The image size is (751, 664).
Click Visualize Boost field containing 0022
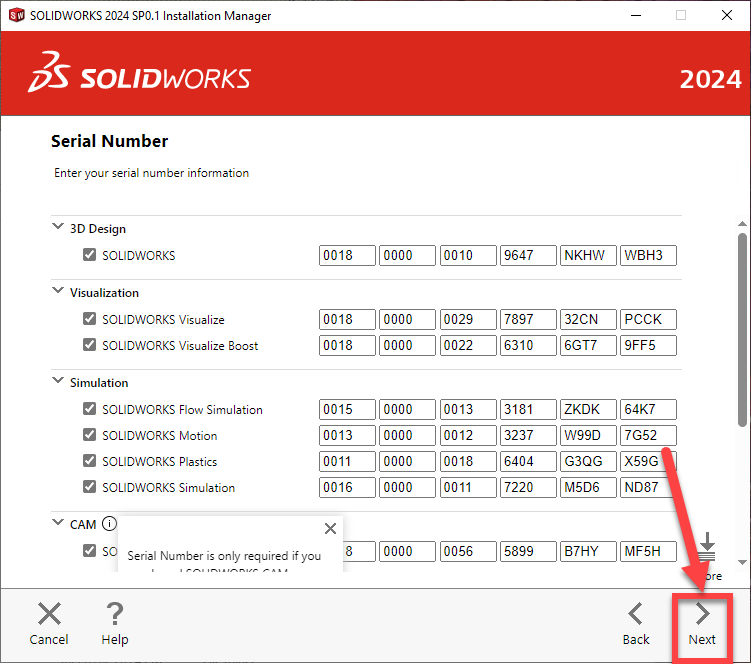coord(468,345)
